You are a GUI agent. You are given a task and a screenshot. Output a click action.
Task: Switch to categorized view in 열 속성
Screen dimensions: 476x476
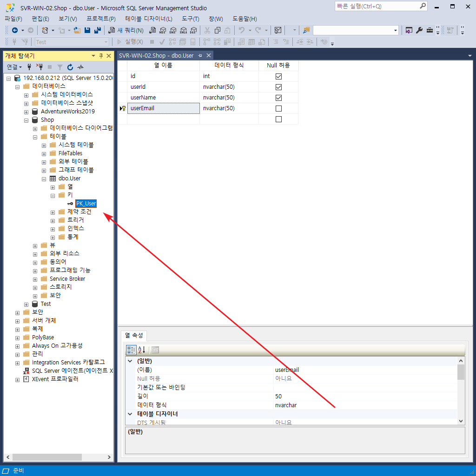pos(131,350)
